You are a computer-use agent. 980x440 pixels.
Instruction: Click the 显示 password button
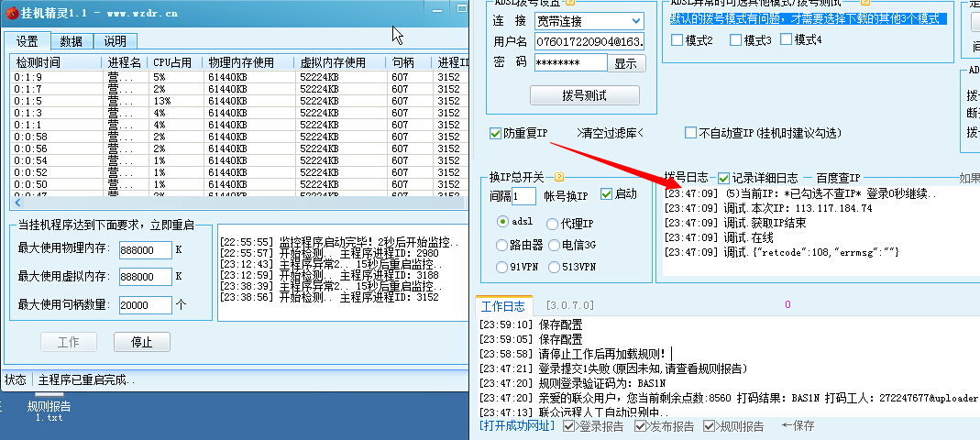tap(624, 64)
